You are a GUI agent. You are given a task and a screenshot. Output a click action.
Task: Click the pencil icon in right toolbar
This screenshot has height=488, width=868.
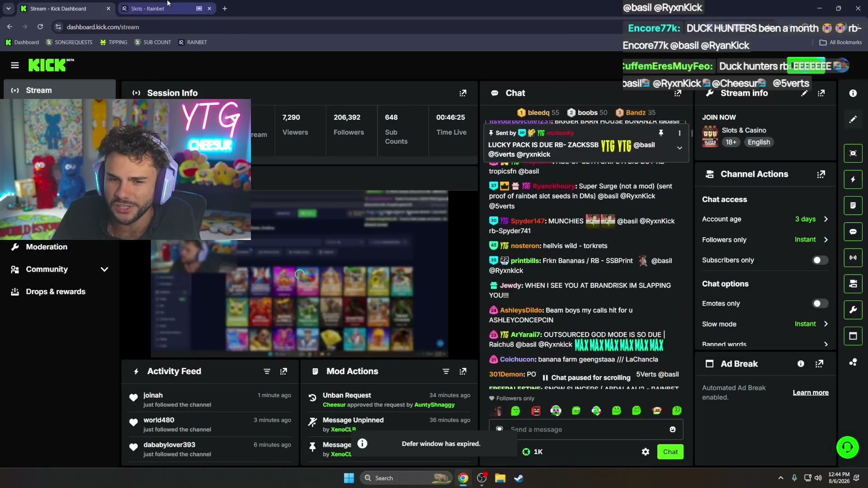coord(853,119)
